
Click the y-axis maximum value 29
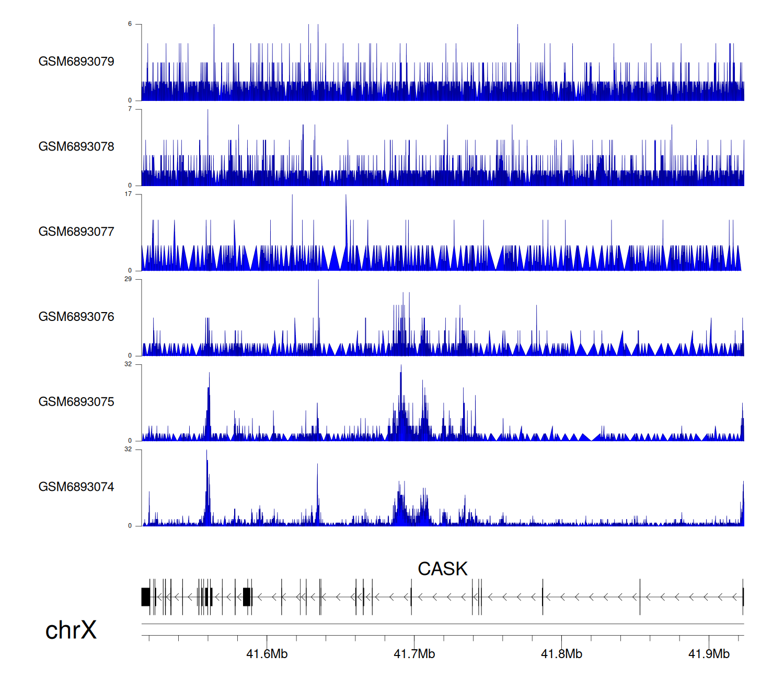[x=128, y=279]
